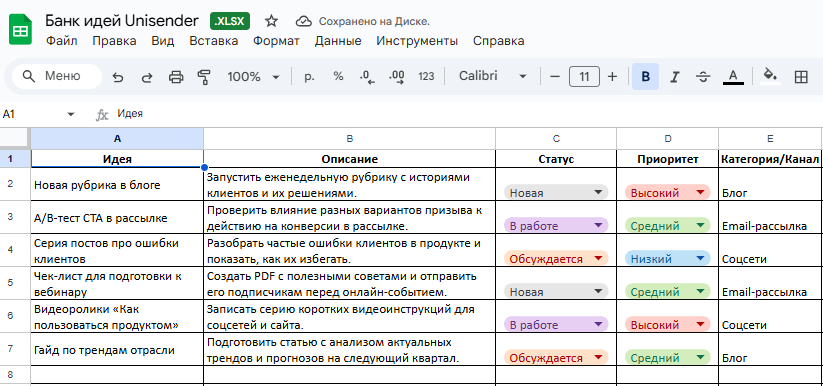Select cell Новая рубрика в блоге
This screenshot has width=823, height=386.
[x=117, y=184]
